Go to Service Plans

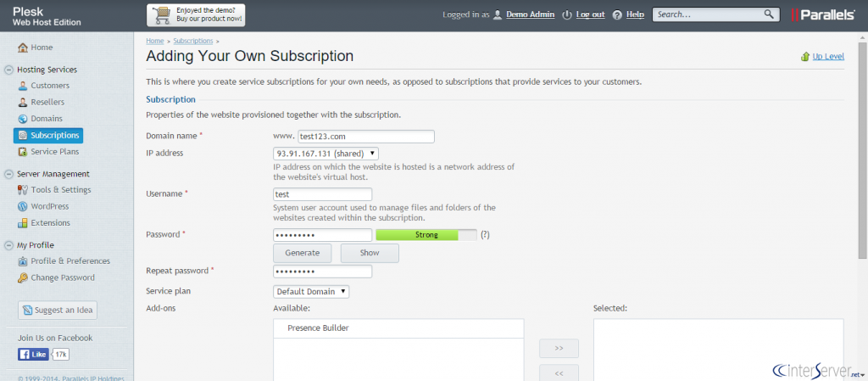pos(55,152)
